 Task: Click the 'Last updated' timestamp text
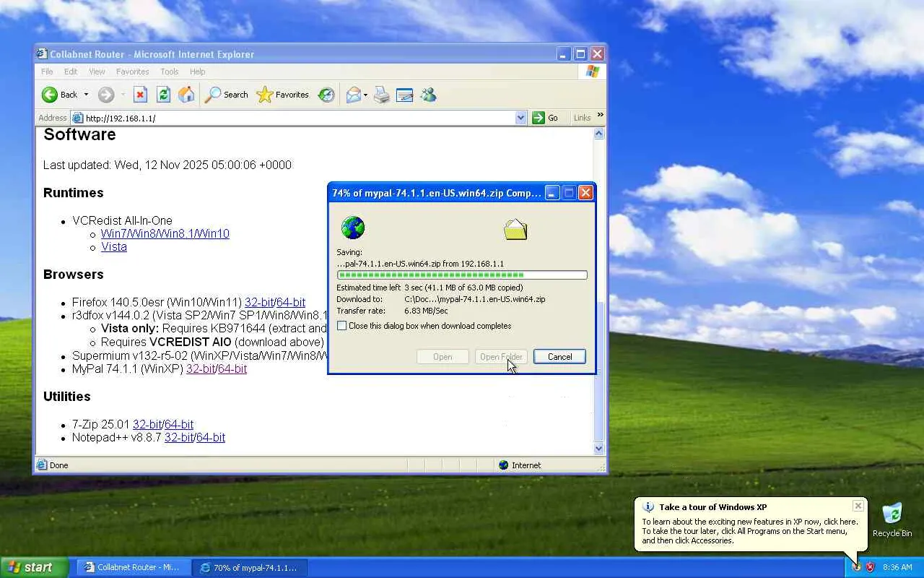click(167, 165)
